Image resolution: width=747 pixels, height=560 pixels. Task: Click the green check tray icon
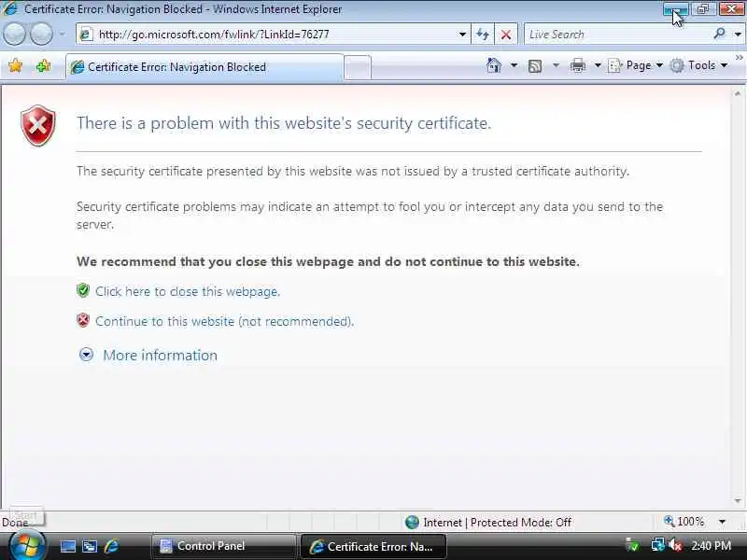pyautogui.click(x=632, y=545)
